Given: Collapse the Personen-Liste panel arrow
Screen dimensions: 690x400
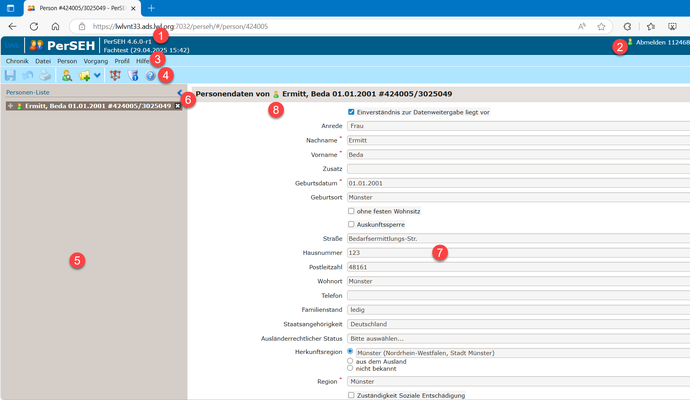Looking at the screenshot, I should coord(179,92).
